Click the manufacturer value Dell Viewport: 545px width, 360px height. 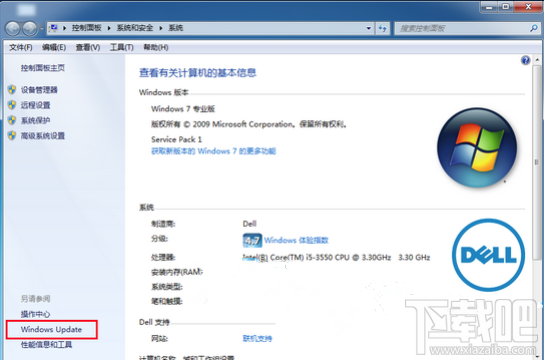click(250, 224)
